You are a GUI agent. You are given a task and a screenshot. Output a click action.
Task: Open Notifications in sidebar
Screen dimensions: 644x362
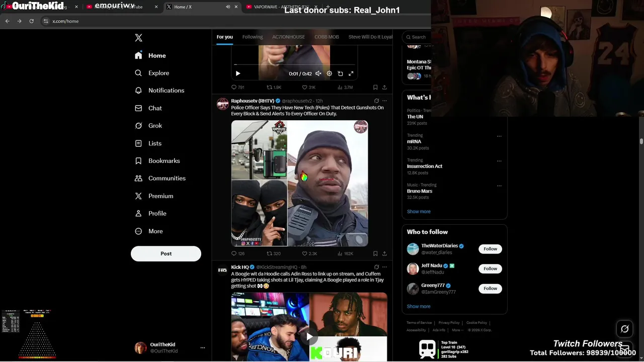coord(159,90)
